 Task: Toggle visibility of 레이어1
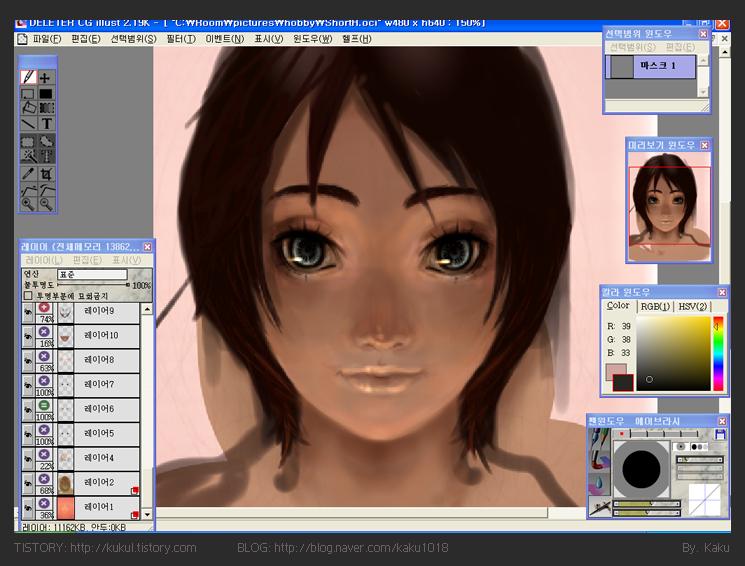click(x=28, y=508)
